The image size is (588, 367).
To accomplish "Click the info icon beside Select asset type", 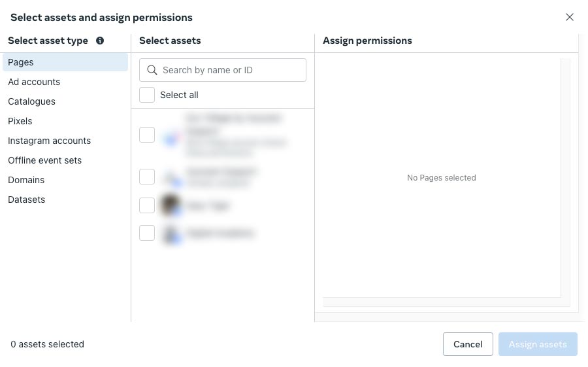I will pyautogui.click(x=100, y=41).
